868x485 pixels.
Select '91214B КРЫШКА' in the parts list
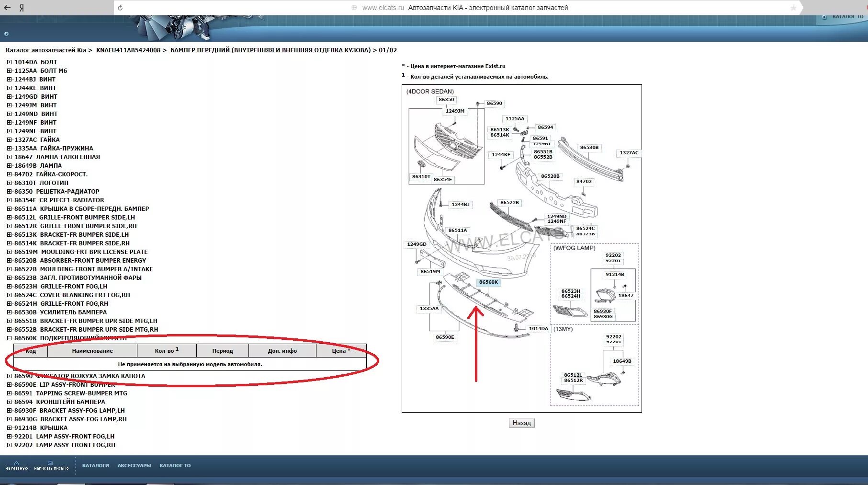41,428
